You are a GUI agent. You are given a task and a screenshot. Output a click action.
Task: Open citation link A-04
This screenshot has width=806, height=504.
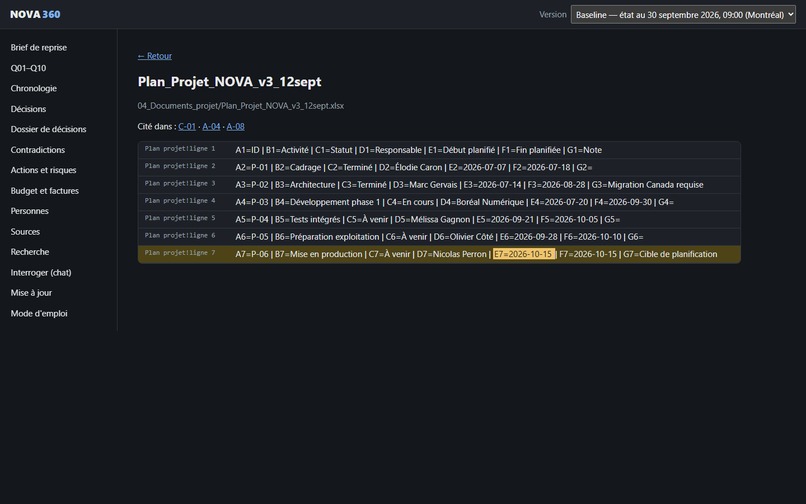coord(211,127)
